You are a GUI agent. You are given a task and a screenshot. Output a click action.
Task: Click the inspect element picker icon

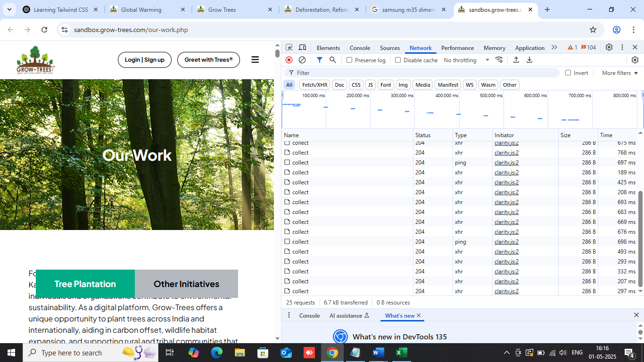[289, 48]
